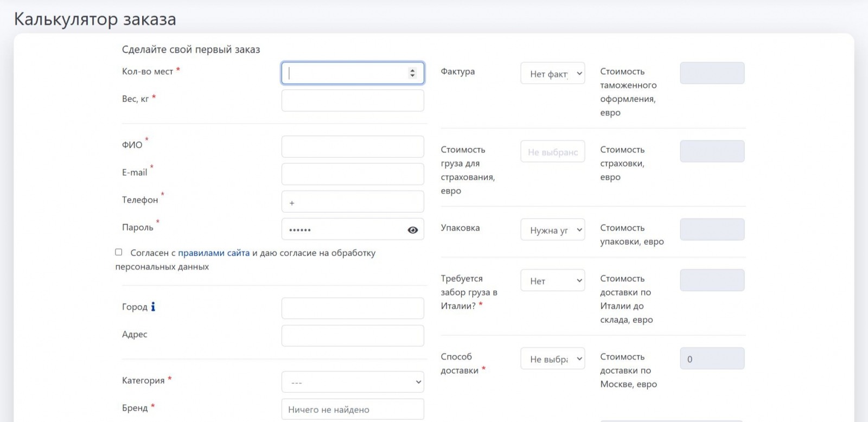Click the Адрес input field
868x422 pixels.
coord(353,336)
